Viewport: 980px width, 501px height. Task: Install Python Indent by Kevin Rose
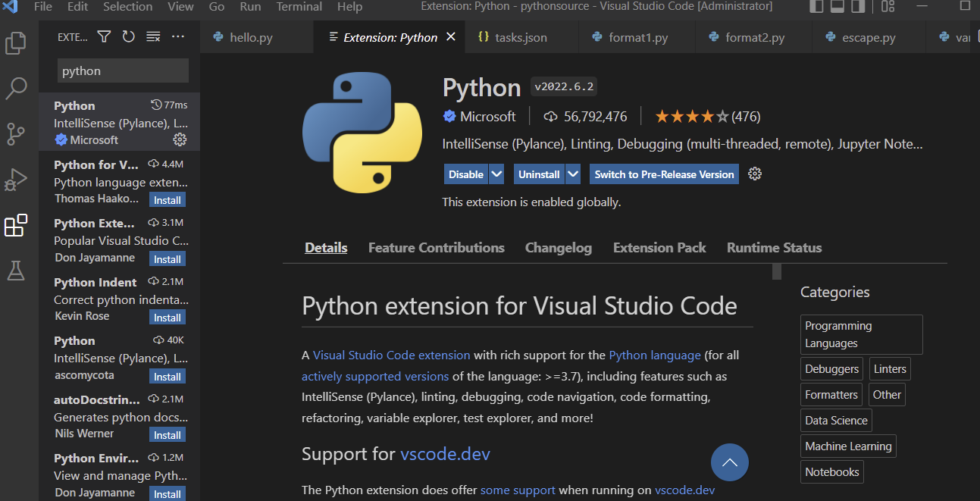click(x=168, y=318)
